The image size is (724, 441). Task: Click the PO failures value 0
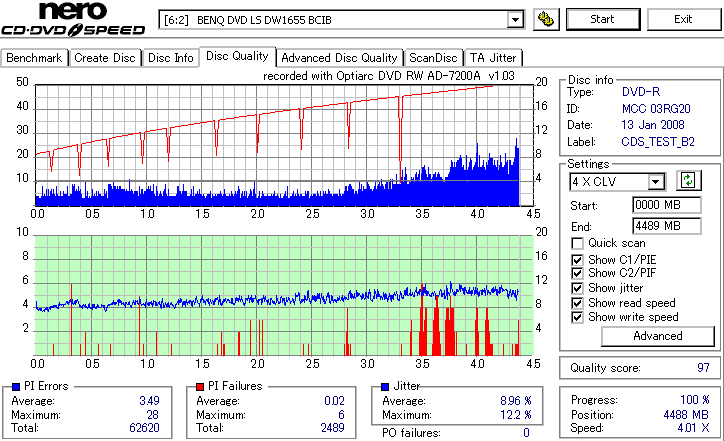tap(526, 433)
